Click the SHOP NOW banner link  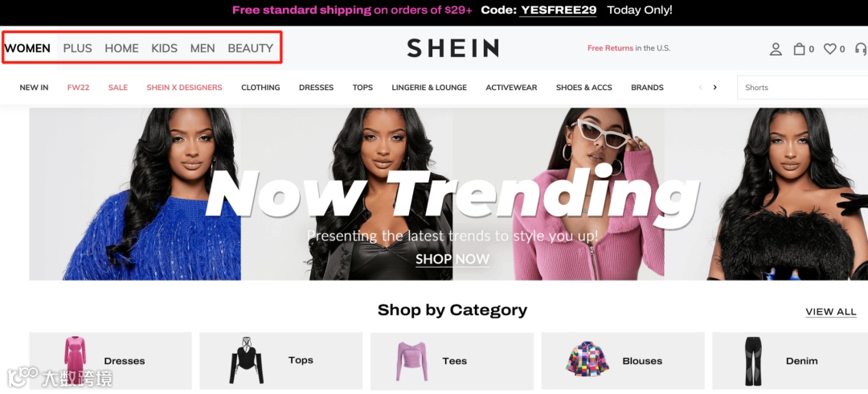click(x=452, y=260)
